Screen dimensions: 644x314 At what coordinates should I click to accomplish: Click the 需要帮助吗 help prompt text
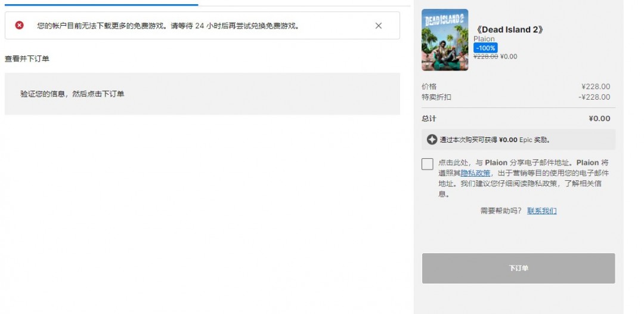pos(501,211)
